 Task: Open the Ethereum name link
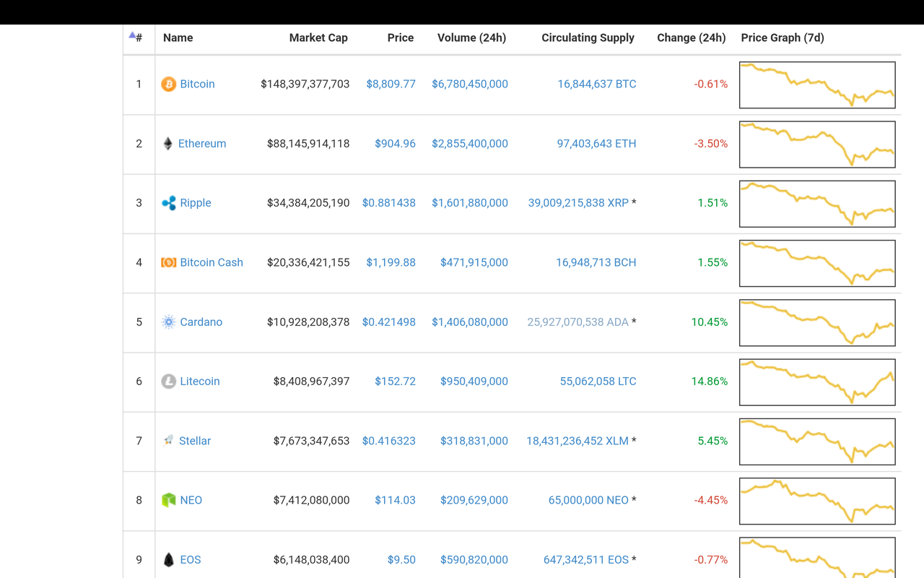pos(202,144)
